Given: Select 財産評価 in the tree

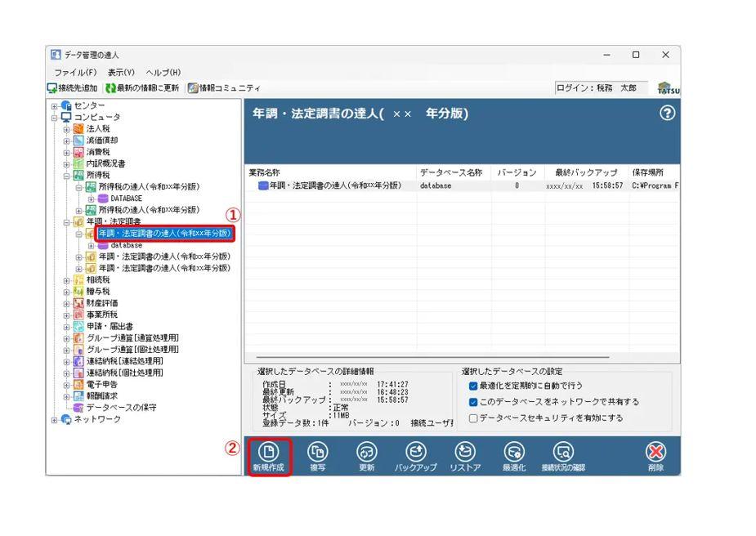Looking at the screenshot, I should point(101,302).
